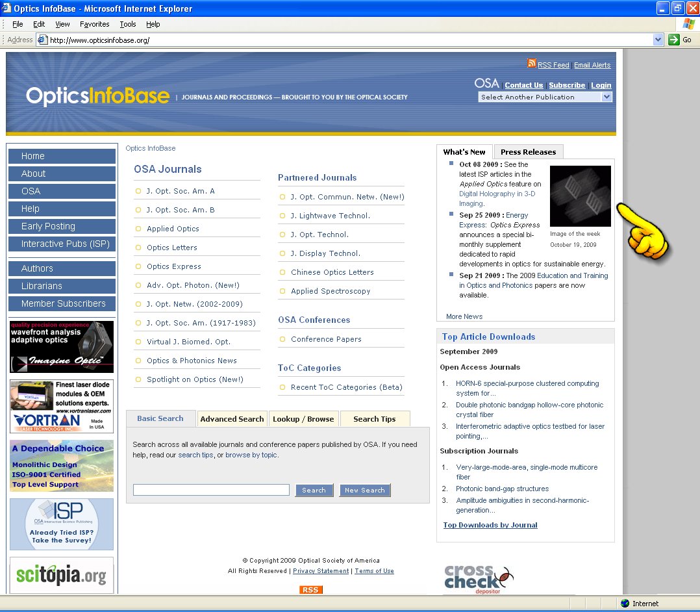The height and width of the screenshot is (612, 700).
Task: Click the browse by topic link
Action: [x=251, y=455]
